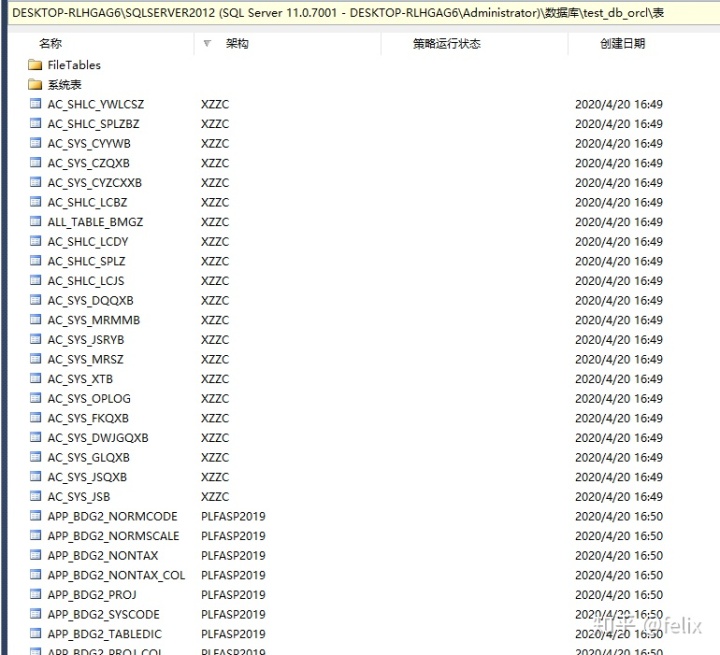Select table name ALL_TABLE_BMGZ
Screen dimensions: 720x655
96,222
